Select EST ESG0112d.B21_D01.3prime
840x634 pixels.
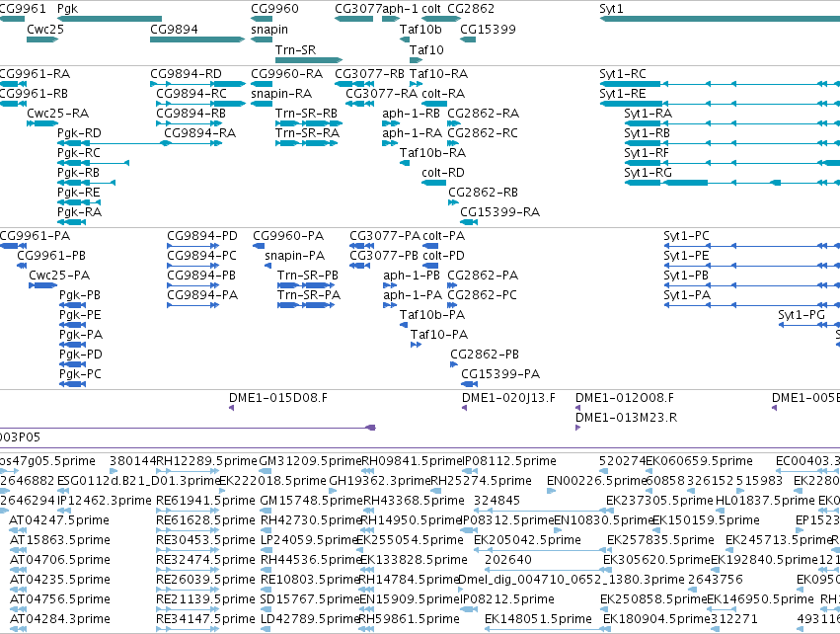tap(63, 491)
